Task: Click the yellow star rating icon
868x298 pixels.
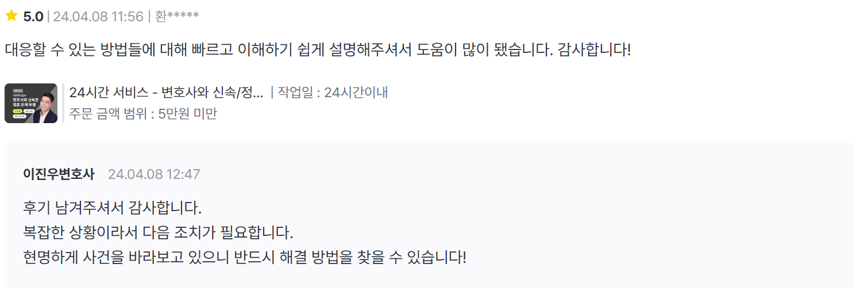Action: (x=11, y=16)
